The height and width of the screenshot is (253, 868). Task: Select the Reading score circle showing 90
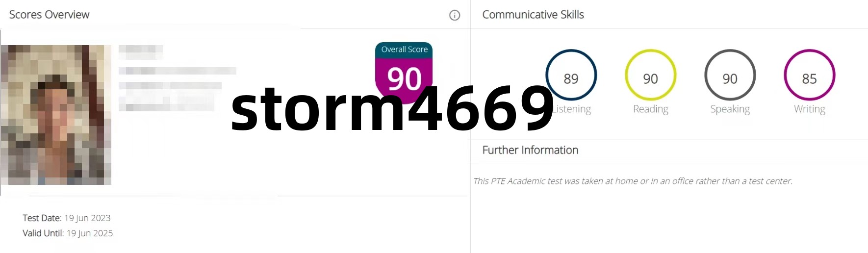click(x=650, y=75)
